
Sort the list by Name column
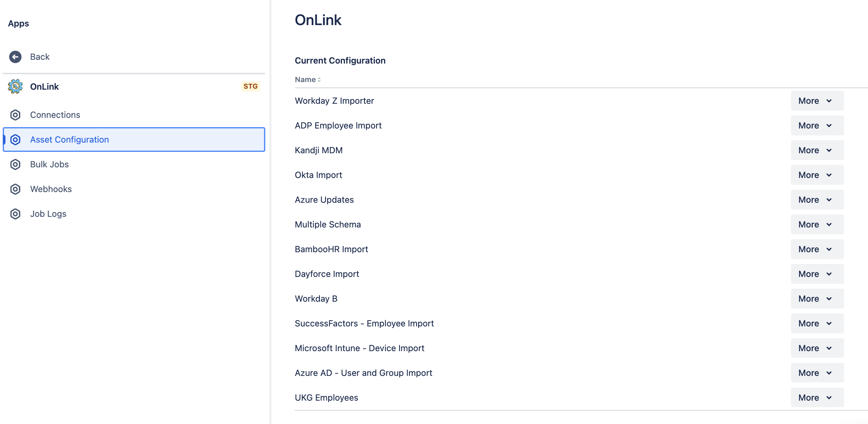click(x=308, y=79)
